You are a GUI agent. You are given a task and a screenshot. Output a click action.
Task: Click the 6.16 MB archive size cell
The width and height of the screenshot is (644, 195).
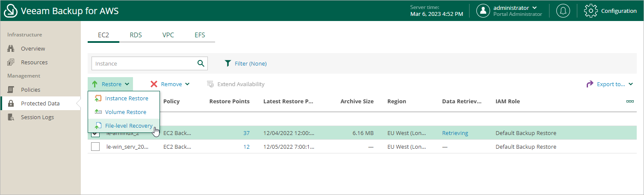pos(363,133)
